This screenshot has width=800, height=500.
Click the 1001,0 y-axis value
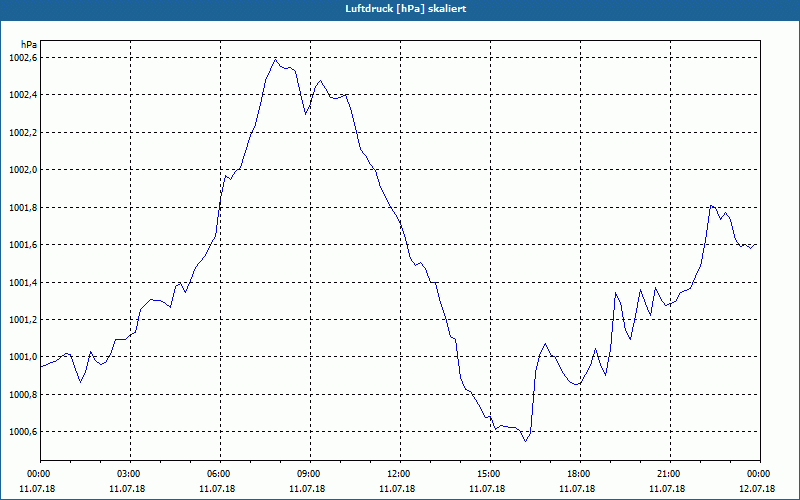(23, 357)
